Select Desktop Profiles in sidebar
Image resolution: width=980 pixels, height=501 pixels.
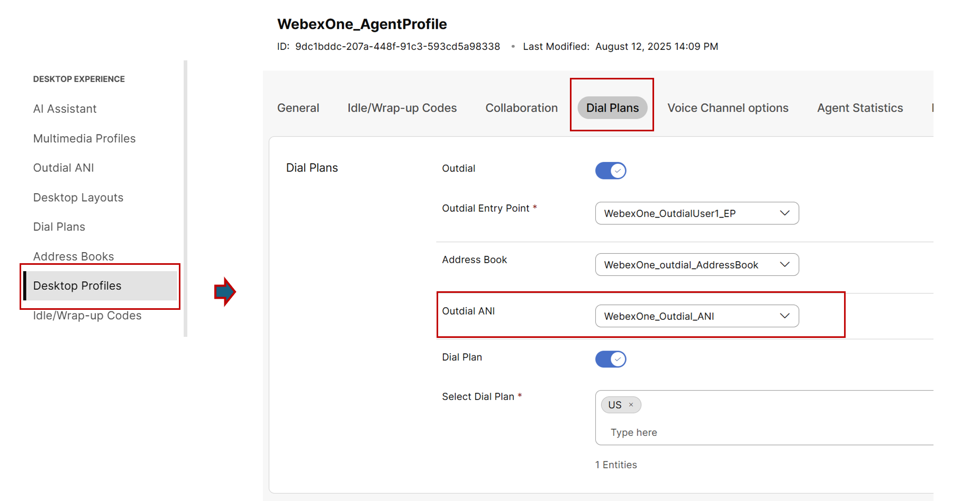point(77,286)
